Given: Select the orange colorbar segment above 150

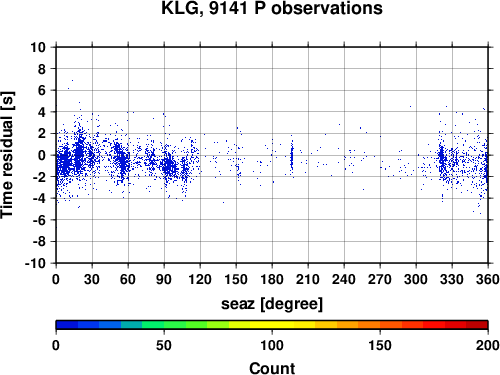Looking at the screenshot, I should coord(391,325).
